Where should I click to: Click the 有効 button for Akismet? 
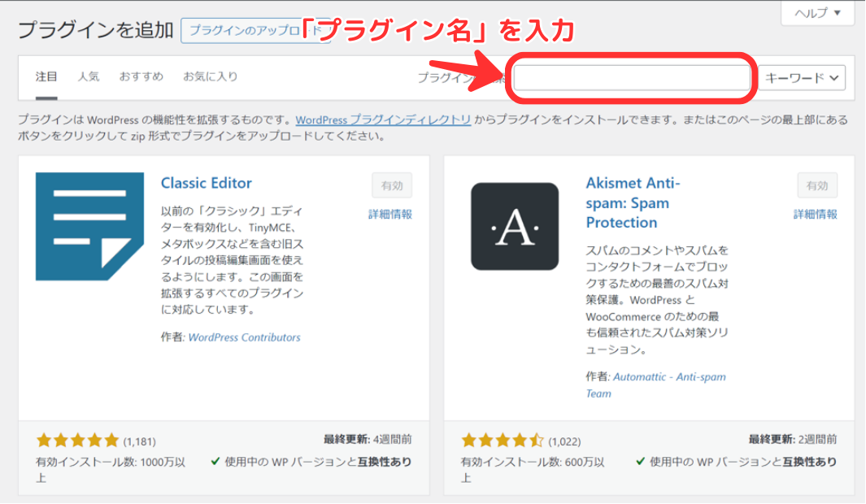coord(817,185)
